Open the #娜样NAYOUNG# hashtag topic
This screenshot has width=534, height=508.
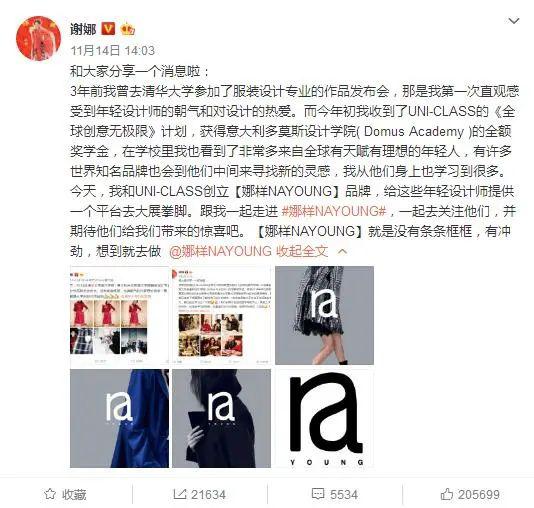point(334,211)
